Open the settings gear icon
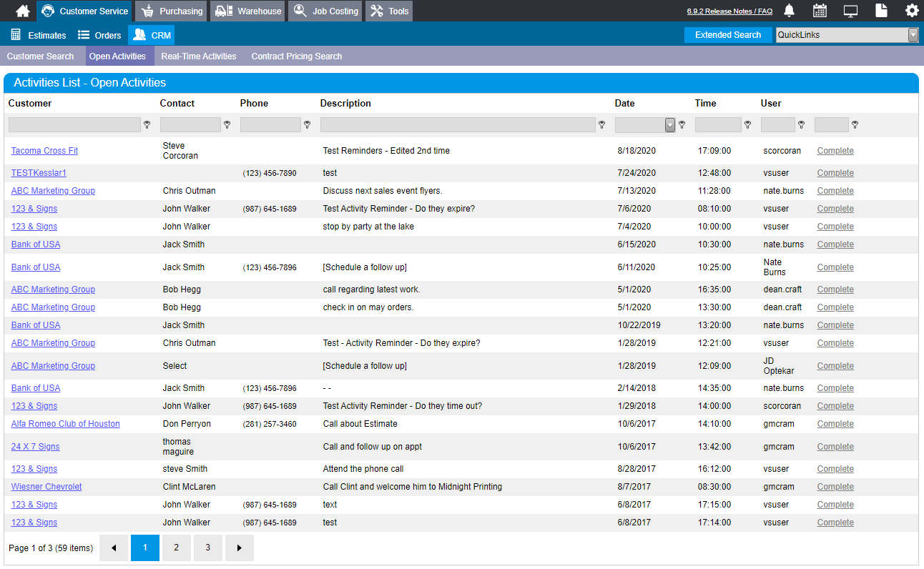Screen dimensions: 924x569 pyautogui.click(x=912, y=11)
